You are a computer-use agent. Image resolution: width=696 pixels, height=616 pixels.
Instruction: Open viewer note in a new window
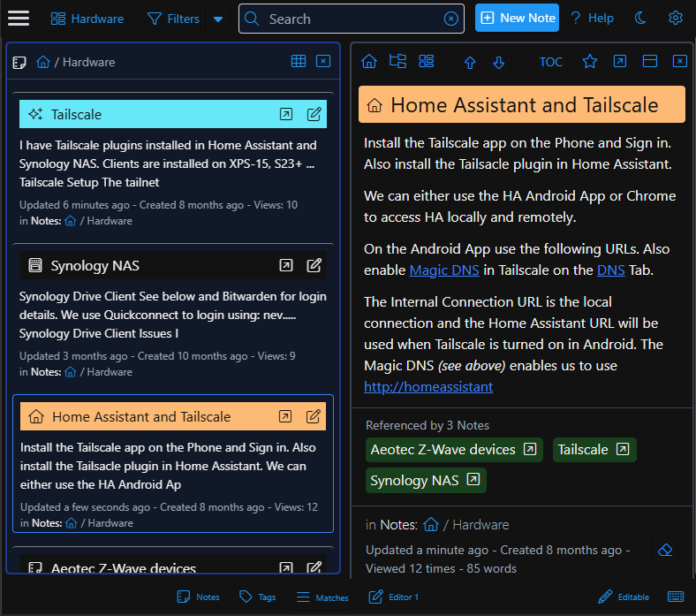[x=620, y=61]
